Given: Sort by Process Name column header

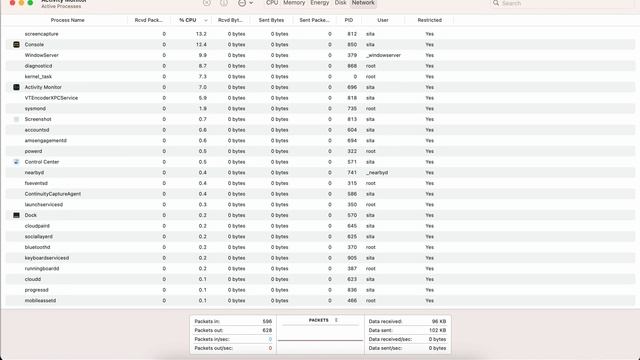Looking at the screenshot, I should coord(67,20).
